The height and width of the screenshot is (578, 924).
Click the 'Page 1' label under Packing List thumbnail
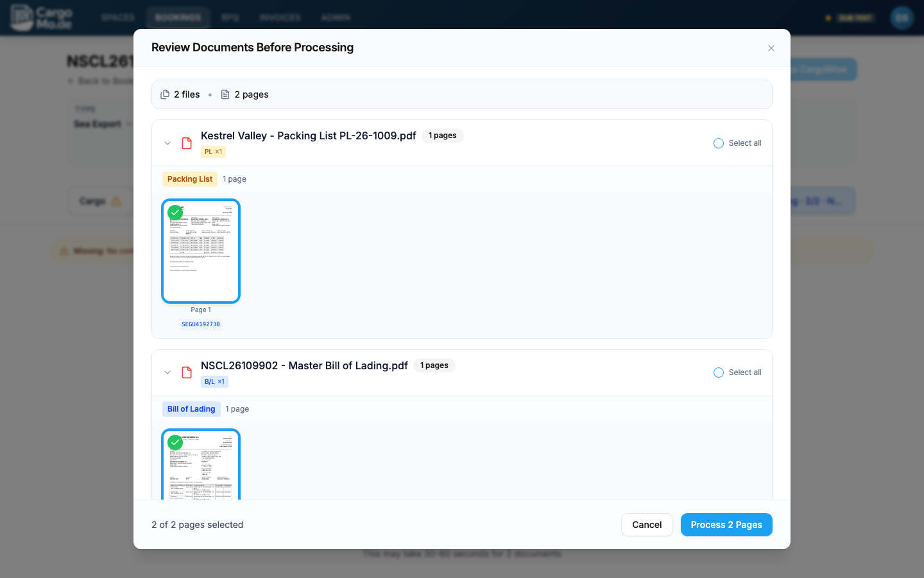(201, 310)
